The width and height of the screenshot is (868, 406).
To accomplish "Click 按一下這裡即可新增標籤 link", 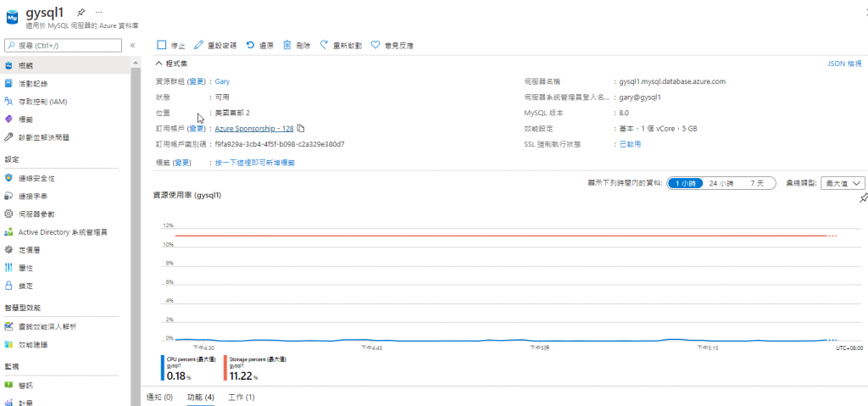I will coord(254,163).
